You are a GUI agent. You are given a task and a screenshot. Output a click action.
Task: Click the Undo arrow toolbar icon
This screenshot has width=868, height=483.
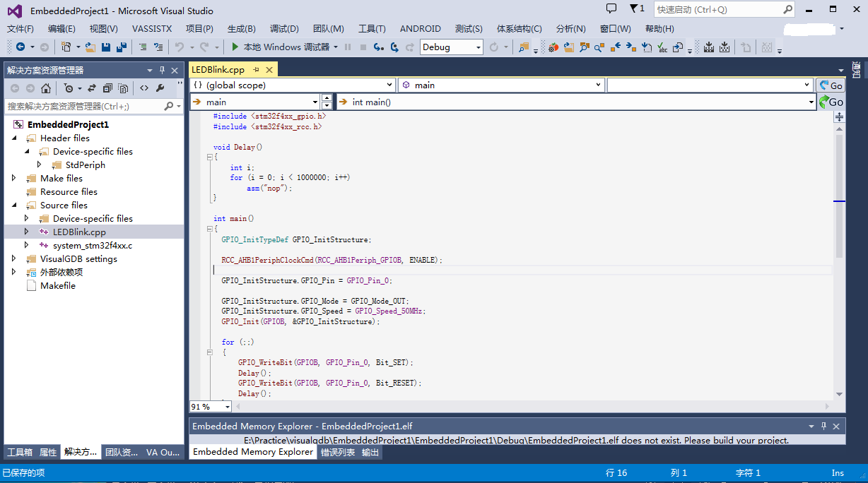(x=180, y=47)
